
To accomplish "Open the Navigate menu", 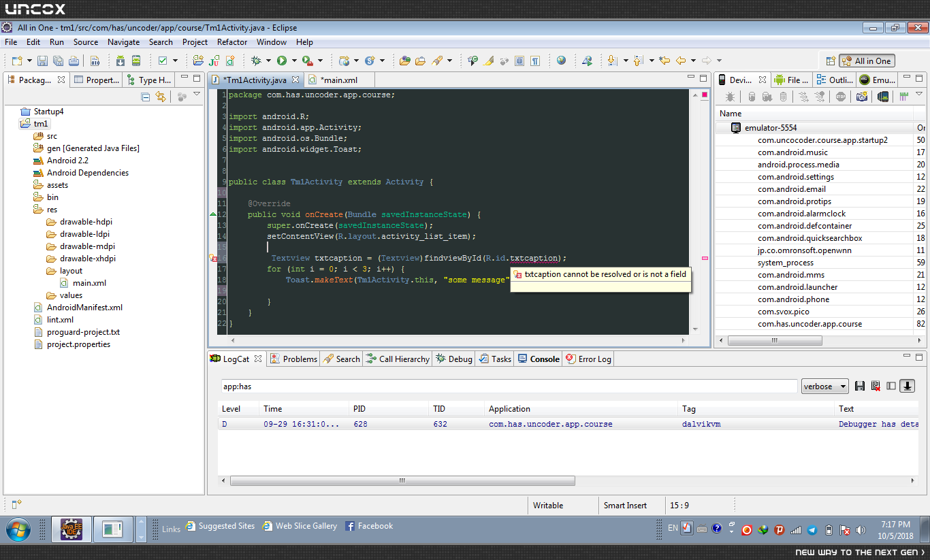I will 123,42.
